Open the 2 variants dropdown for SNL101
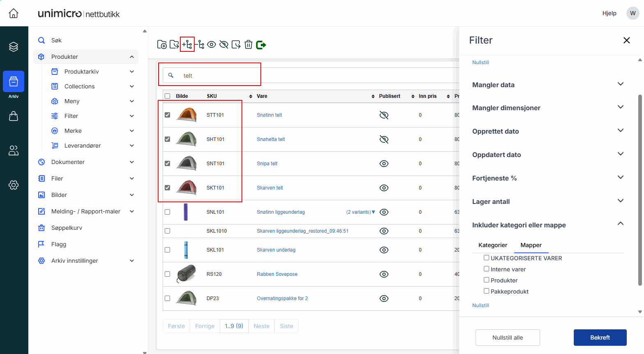Screen dimensions: 644x354 [x=360, y=212]
